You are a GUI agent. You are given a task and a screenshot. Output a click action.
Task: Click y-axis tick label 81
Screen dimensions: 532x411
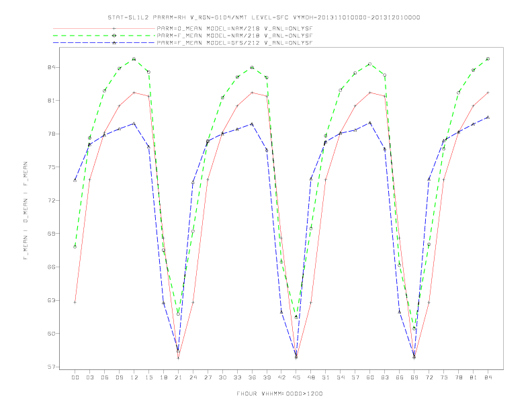(x=51, y=100)
